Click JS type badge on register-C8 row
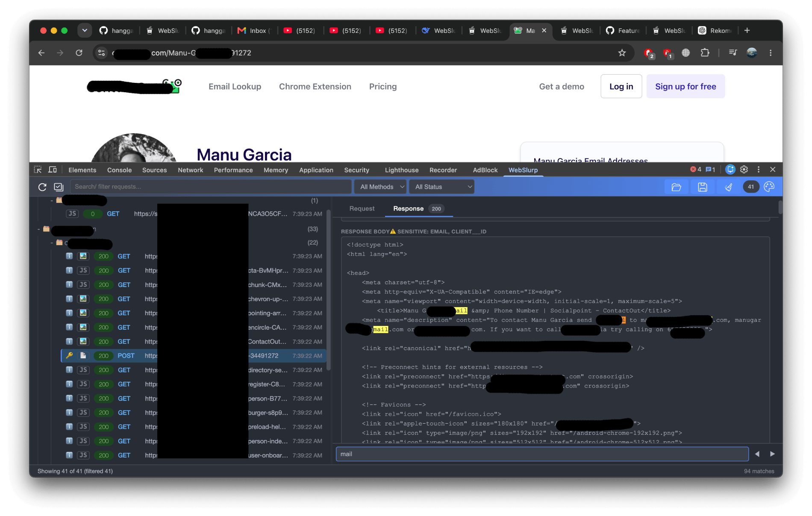 coord(83,384)
